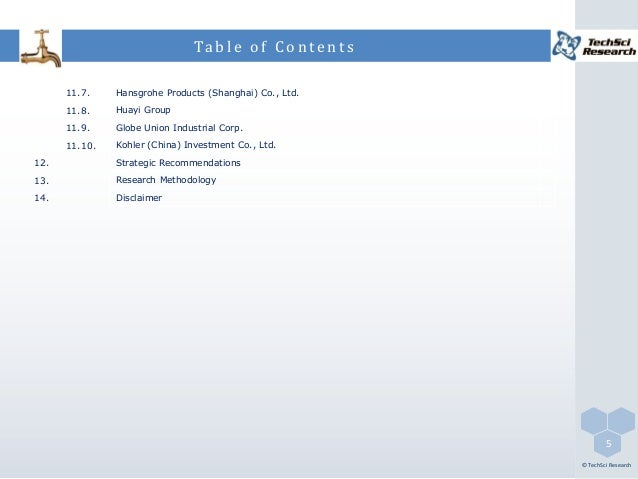
Task: Click section number 11.8.
Action: (x=78, y=111)
